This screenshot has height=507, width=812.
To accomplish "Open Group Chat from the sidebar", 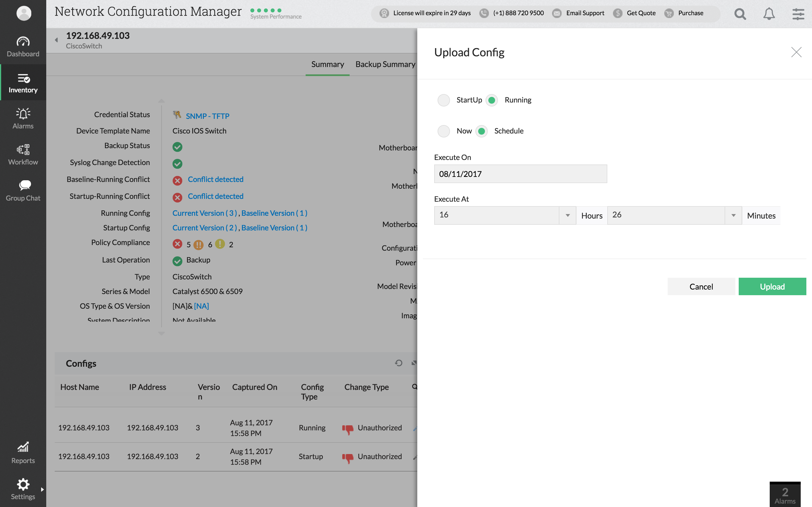I will point(23,190).
